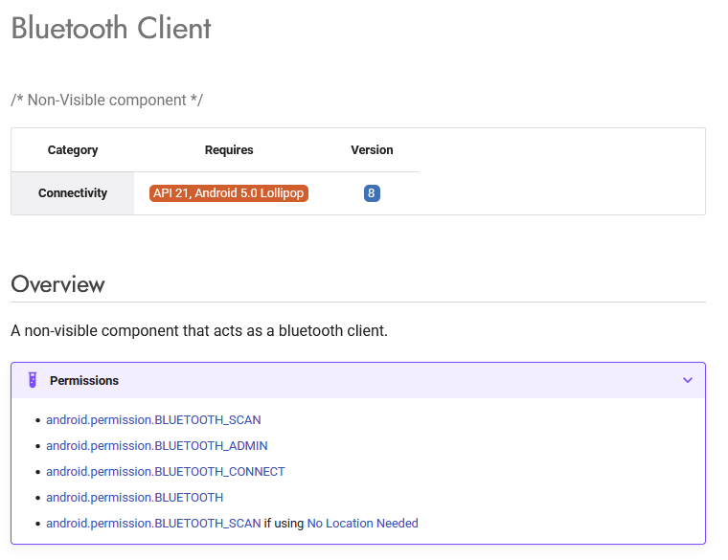Open the BLUETOOTH_ADMIN permission link
This screenshot has height=560, width=728.
coord(156,446)
